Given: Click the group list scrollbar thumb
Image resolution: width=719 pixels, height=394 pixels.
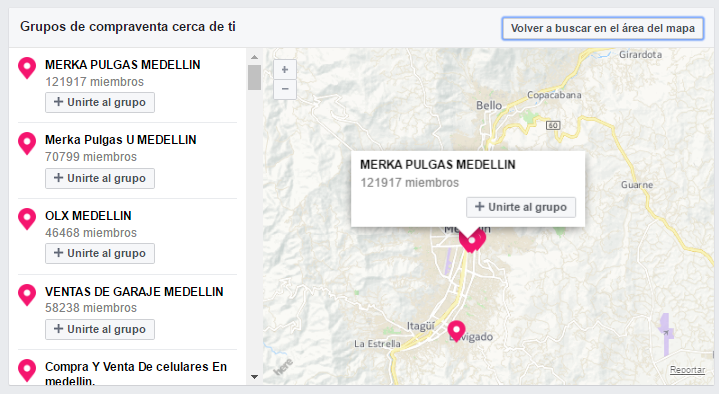Looking at the screenshot, I should [x=254, y=77].
